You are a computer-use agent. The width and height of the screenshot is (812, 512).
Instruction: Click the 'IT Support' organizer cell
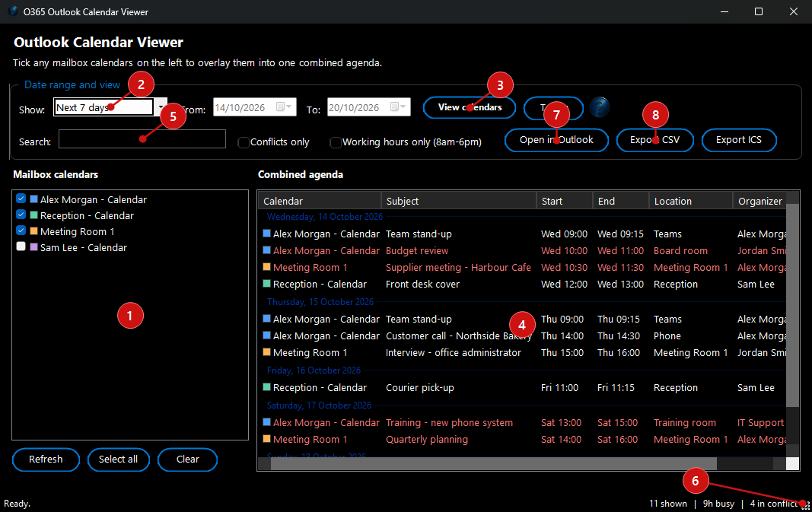(x=761, y=423)
